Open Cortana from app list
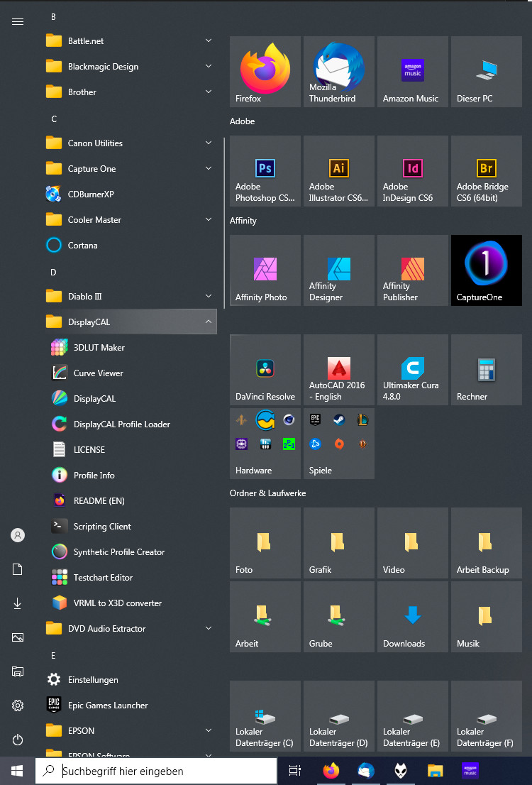 pyautogui.click(x=131, y=246)
